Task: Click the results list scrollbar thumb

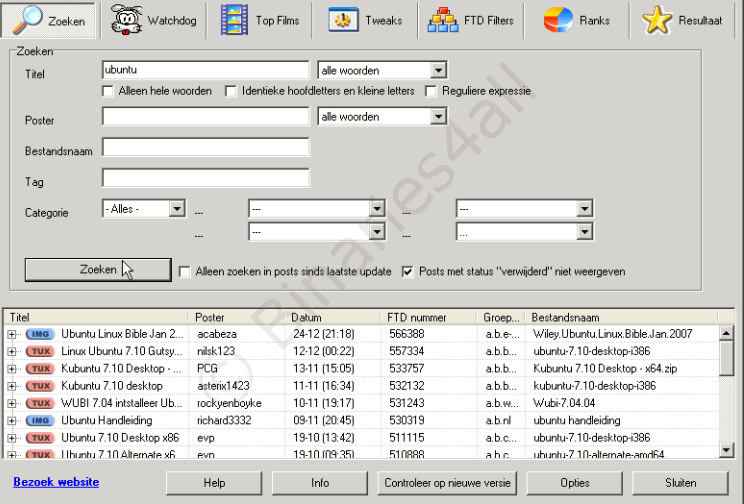Action: pos(726,359)
